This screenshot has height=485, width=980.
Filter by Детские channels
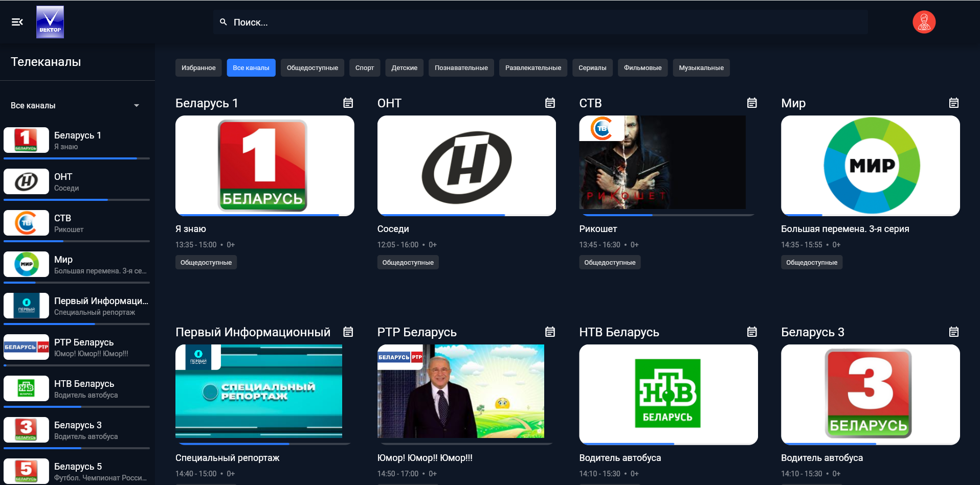coord(405,67)
